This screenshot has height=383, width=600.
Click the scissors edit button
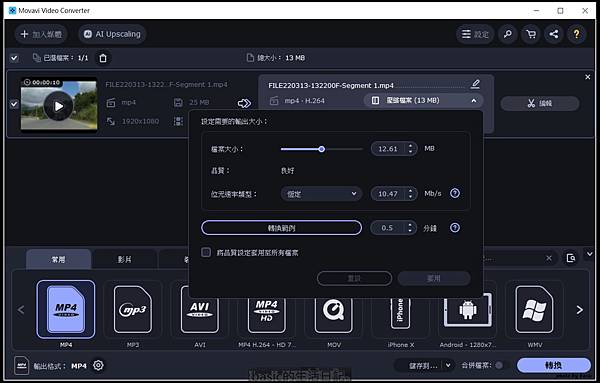pyautogui.click(x=540, y=103)
